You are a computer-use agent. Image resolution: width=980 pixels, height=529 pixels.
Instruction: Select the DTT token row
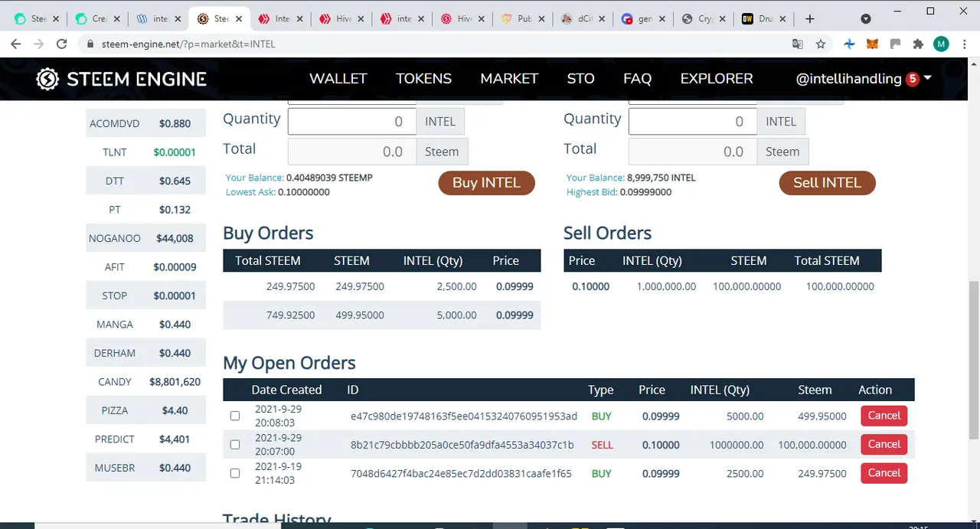[145, 181]
